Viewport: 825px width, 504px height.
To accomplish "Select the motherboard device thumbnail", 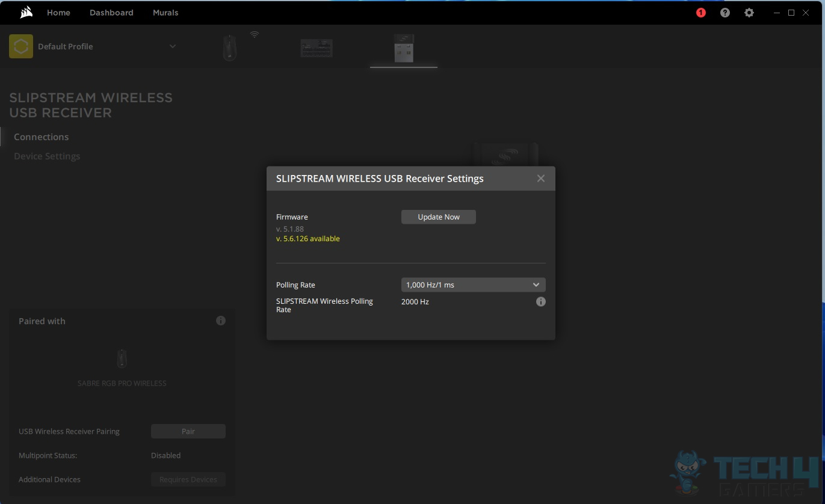I will [317, 48].
